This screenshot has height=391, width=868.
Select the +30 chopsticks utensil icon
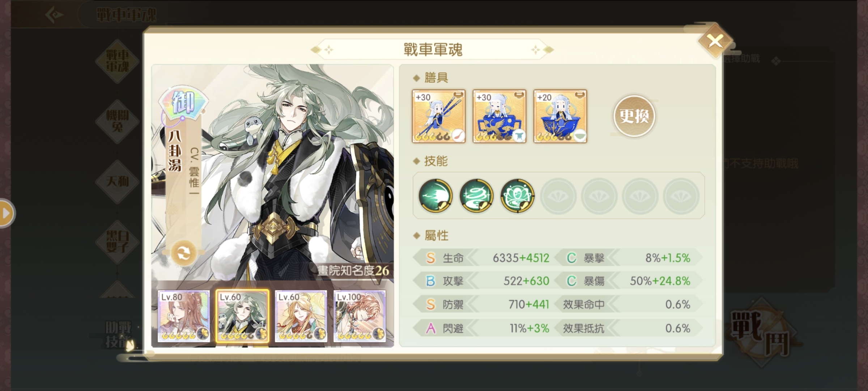click(x=439, y=116)
